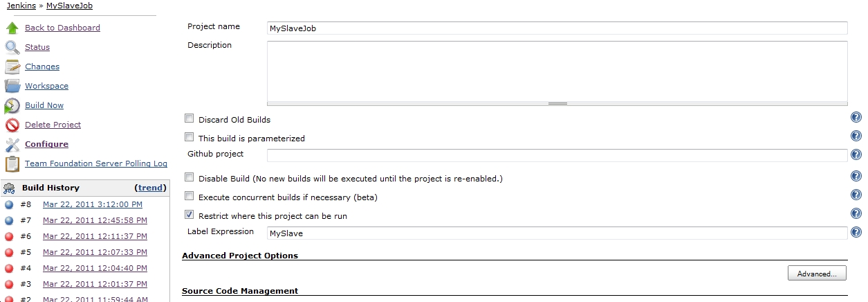Screen dimensions: 868x302
Task: Click the Configure tools icon
Action: (12, 145)
